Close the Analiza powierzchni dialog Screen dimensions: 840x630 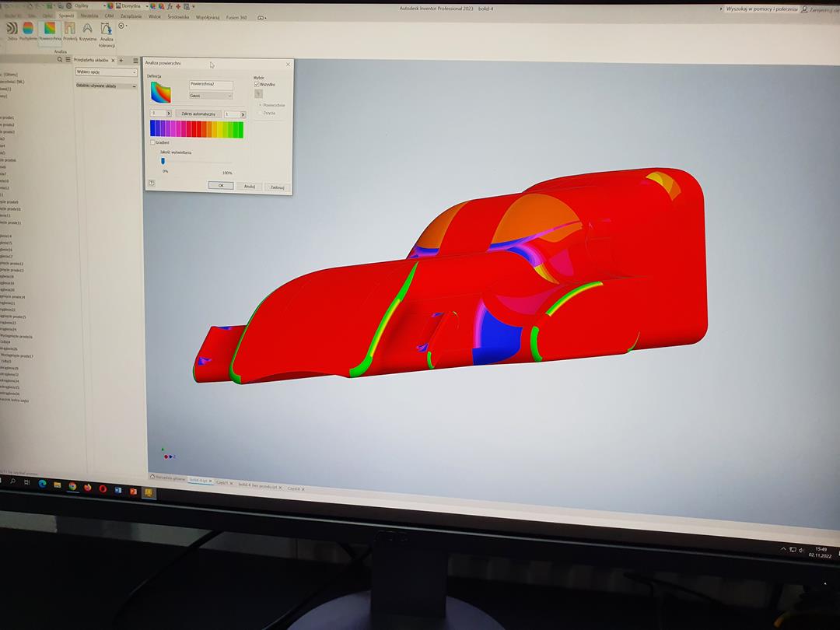(x=288, y=65)
